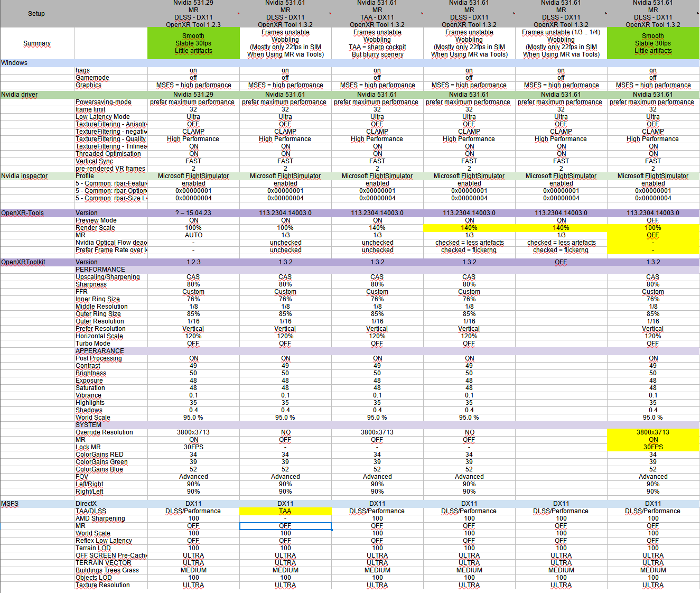Click the "MSFS" section label
Image resolution: width=700 pixels, height=593 pixels.
[10, 504]
